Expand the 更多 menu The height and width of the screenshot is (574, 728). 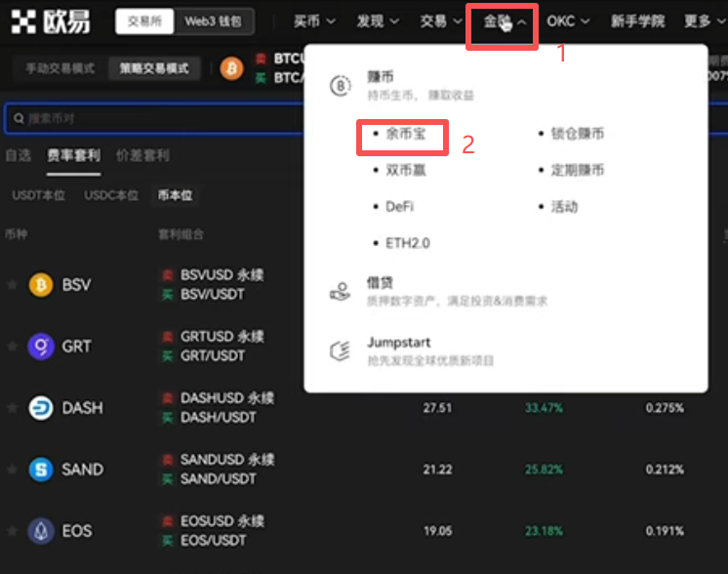(x=705, y=20)
